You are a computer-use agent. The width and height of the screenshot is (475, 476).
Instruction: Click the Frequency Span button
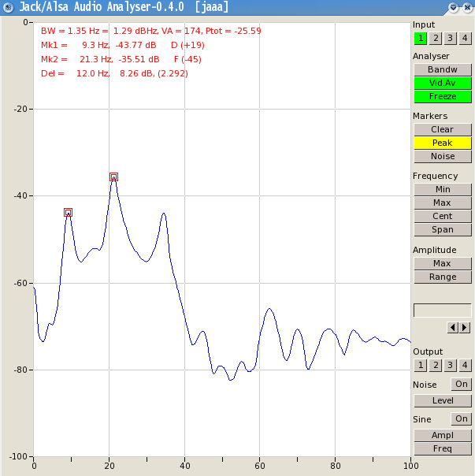pyautogui.click(x=443, y=229)
